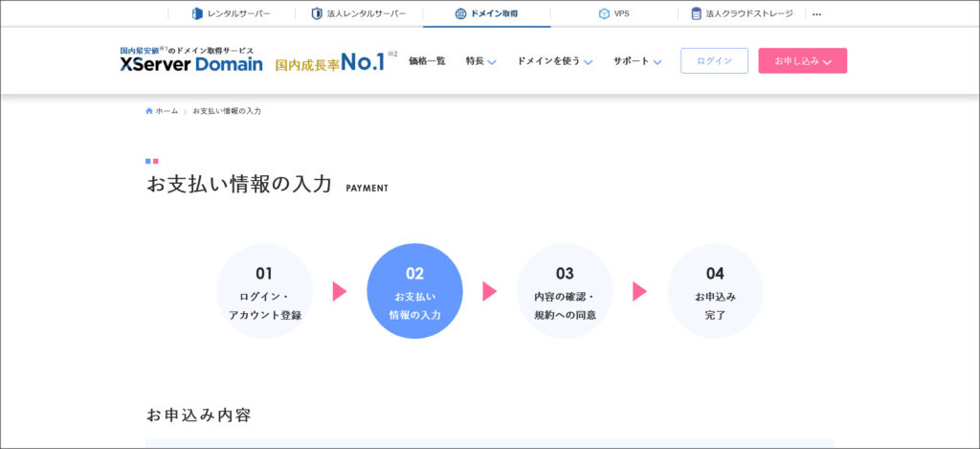
Task: Click the レンタルサーバー service icon
Action: [197, 13]
